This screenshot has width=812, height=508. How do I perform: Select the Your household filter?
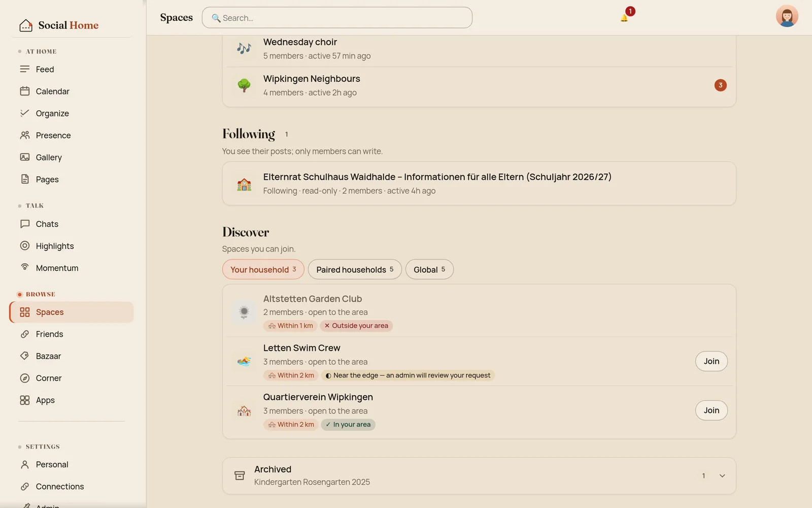[x=263, y=269]
